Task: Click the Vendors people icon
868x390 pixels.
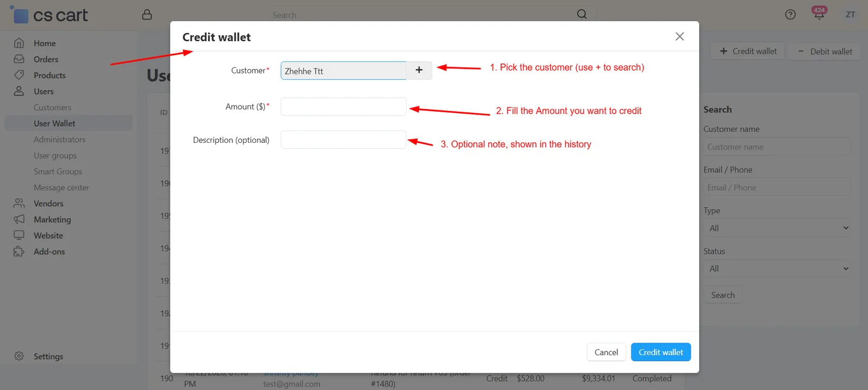Action: pos(19,203)
